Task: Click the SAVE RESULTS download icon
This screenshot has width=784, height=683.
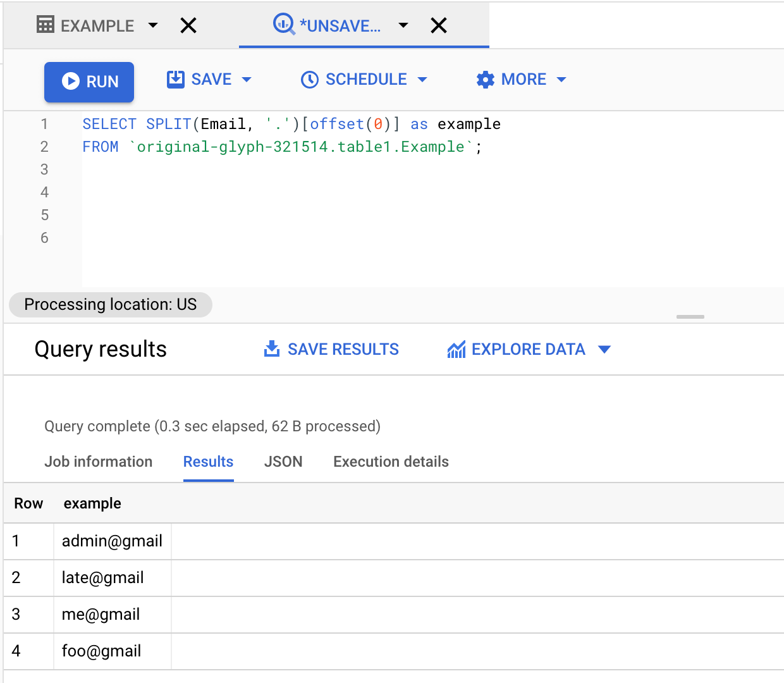Action: (272, 349)
